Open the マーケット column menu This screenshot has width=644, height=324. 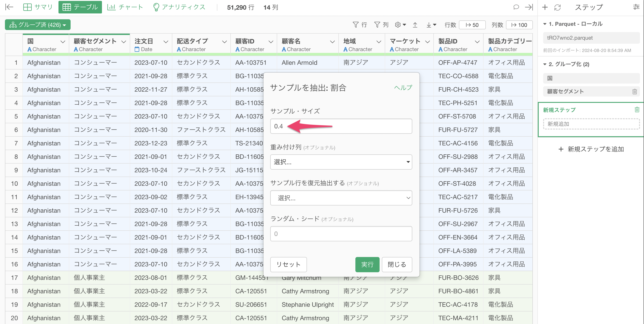click(x=428, y=41)
